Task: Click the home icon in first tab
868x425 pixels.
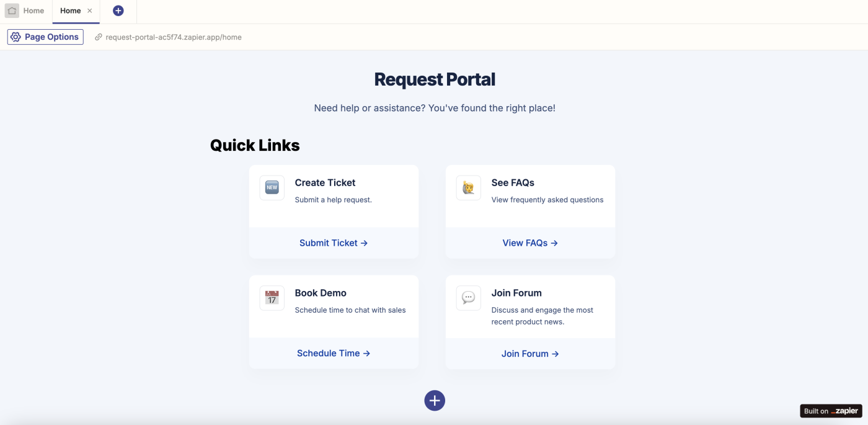Action: tap(12, 11)
